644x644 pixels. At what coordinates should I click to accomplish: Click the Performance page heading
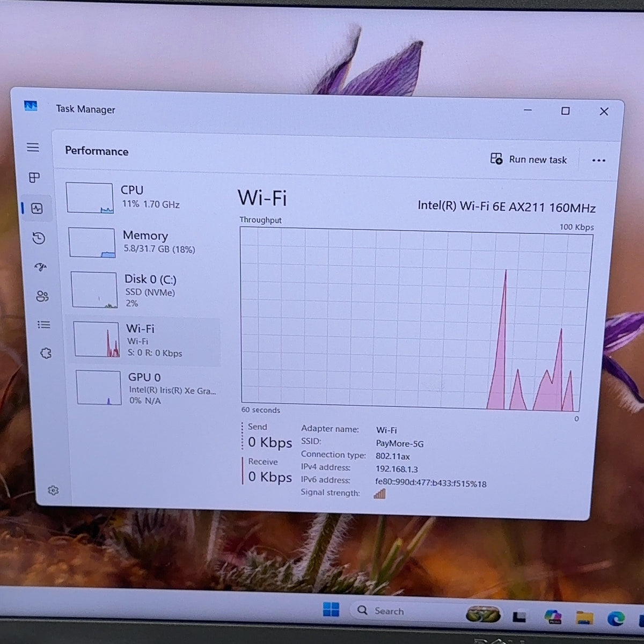97,151
